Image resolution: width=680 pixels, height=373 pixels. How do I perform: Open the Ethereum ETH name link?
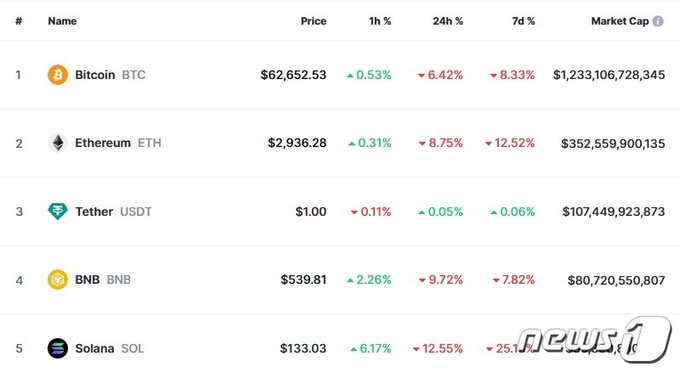click(118, 143)
